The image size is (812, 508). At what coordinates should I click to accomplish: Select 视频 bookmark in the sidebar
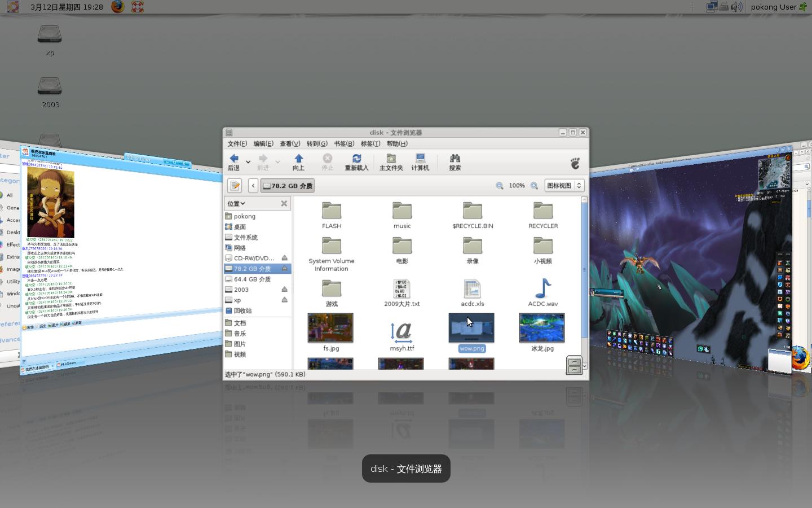click(258, 354)
